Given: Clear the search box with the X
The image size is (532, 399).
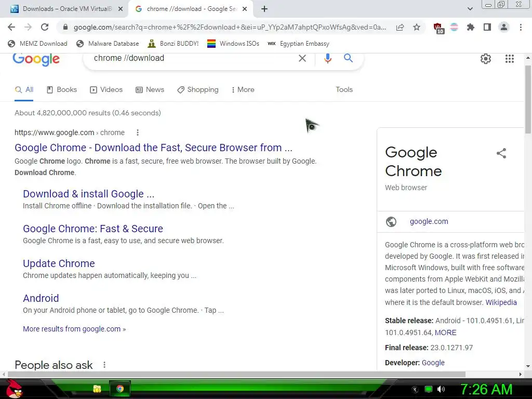Looking at the screenshot, I should point(302,58).
